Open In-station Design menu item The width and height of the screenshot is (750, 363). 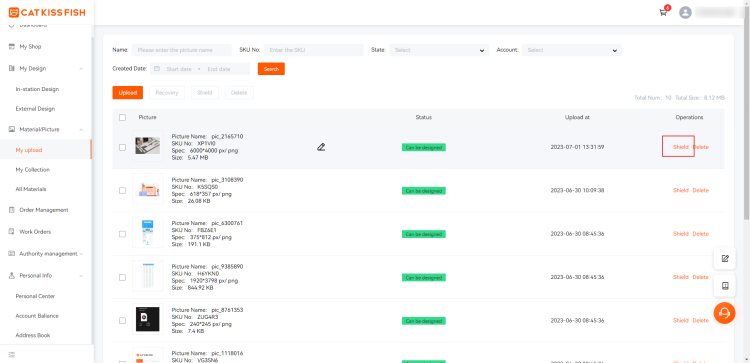(x=37, y=89)
